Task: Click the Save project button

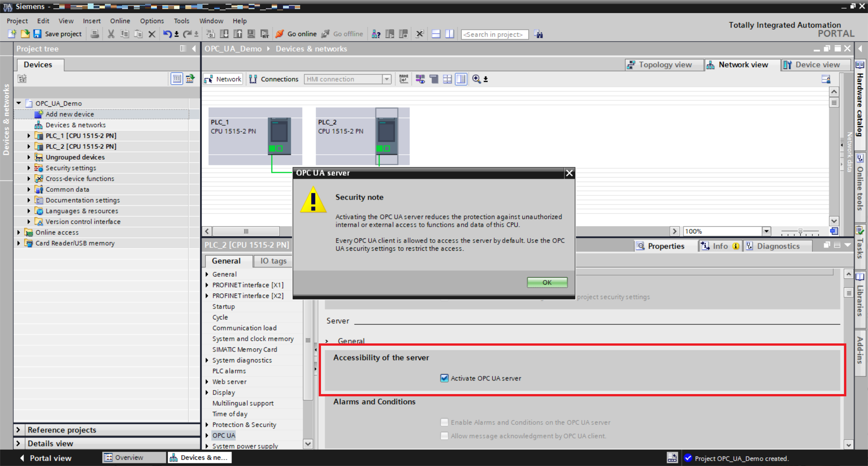Action: (x=57, y=34)
